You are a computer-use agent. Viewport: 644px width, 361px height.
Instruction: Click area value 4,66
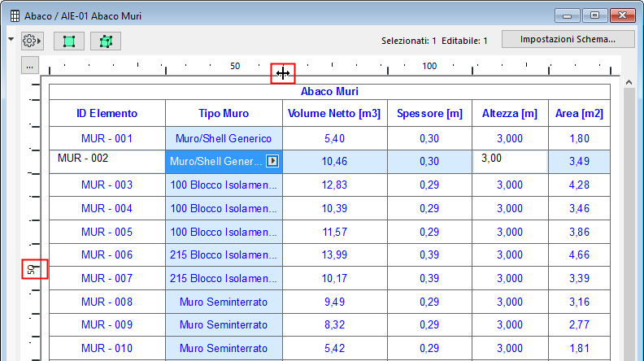coord(580,254)
